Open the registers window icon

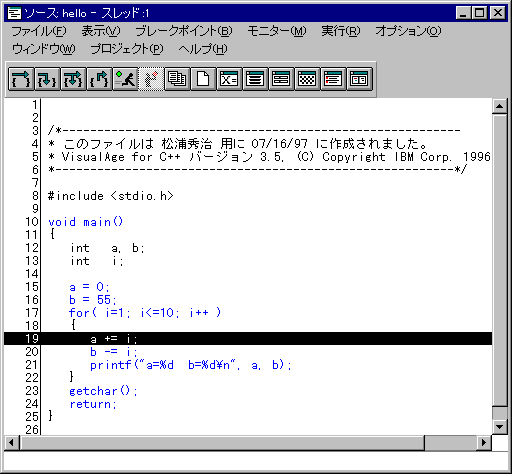[x=281, y=79]
